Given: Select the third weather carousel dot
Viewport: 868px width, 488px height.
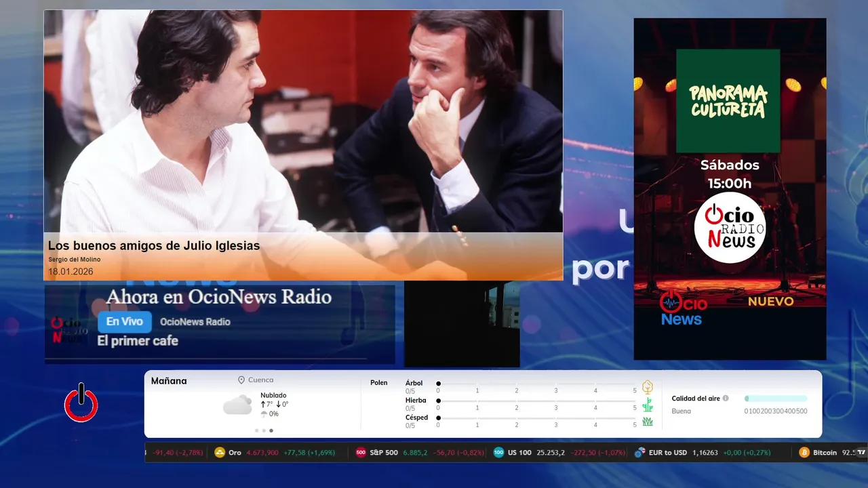Looking at the screenshot, I should coord(271,430).
